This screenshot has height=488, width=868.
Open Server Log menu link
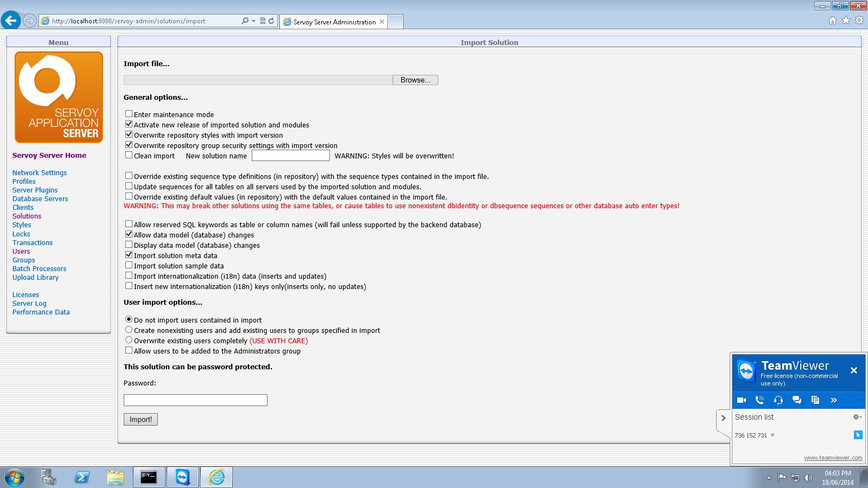point(29,304)
